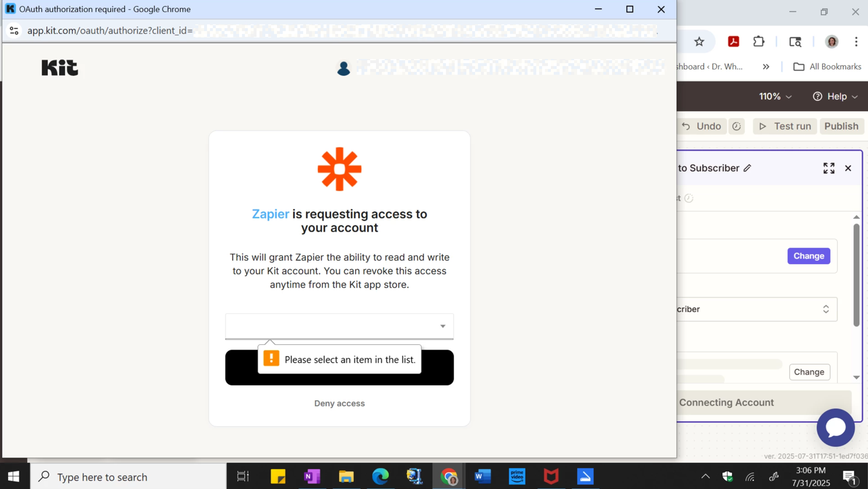The image size is (868, 489).
Task: Open the chat support bubble
Action: click(x=835, y=428)
